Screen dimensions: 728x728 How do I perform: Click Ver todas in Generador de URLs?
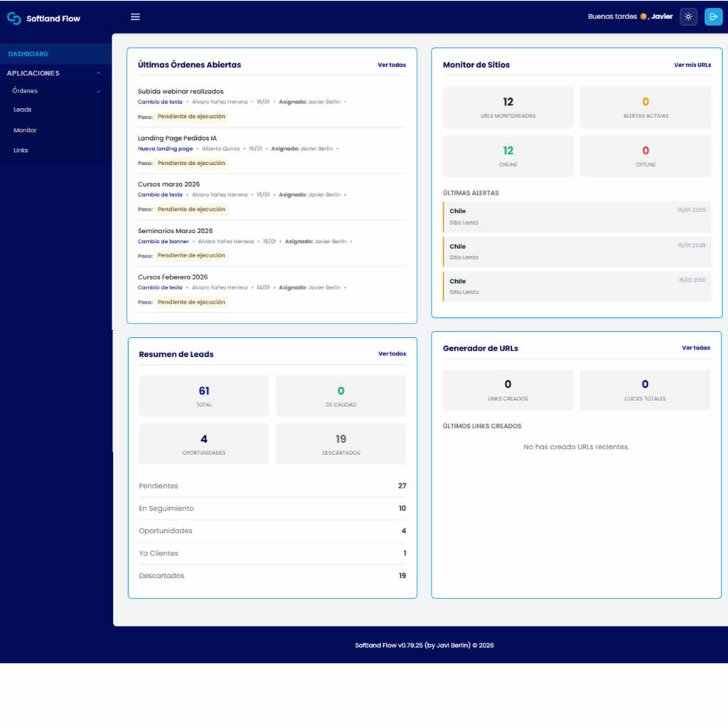point(695,348)
